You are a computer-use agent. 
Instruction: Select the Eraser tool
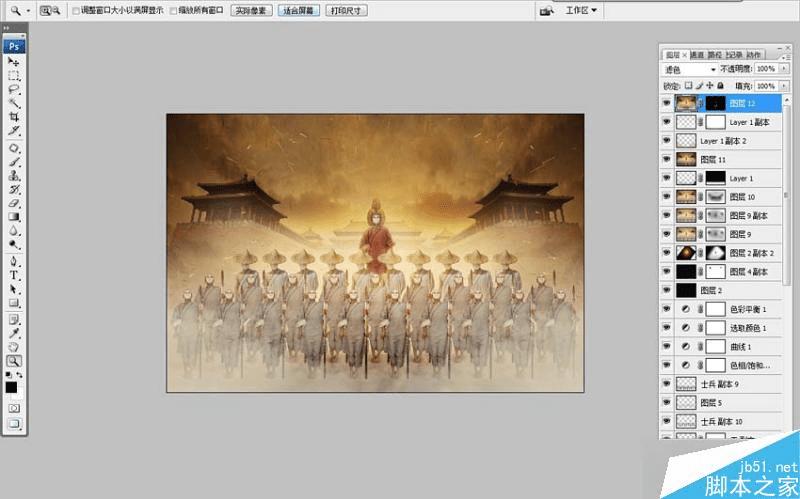(14, 204)
